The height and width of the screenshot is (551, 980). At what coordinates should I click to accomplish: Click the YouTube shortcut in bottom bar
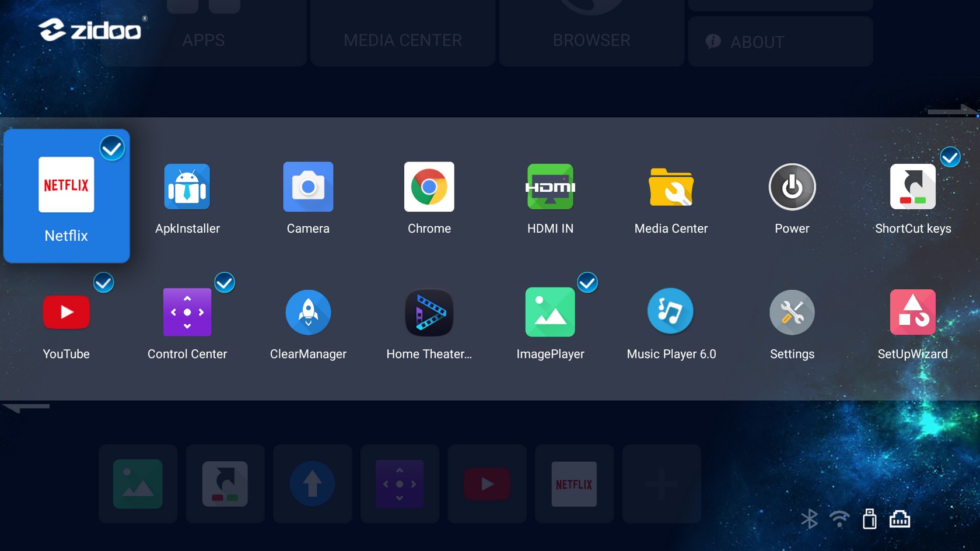click(487, 484)
